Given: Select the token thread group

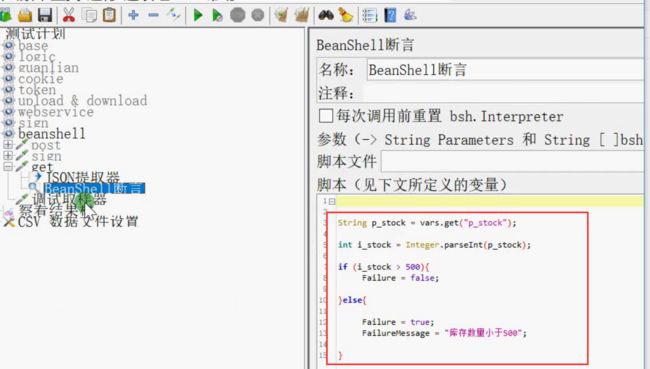Looking at the screenshot, I should [x=37, y=90].
